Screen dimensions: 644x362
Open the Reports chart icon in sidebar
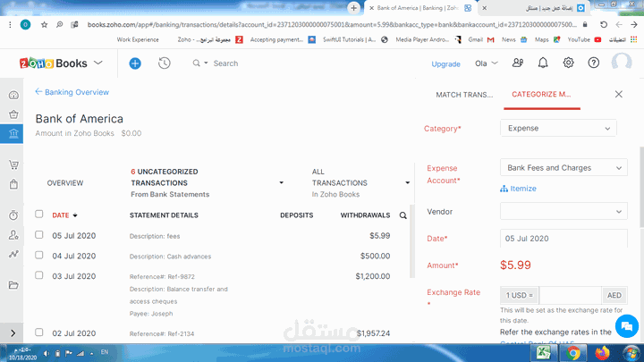point(13,255)
